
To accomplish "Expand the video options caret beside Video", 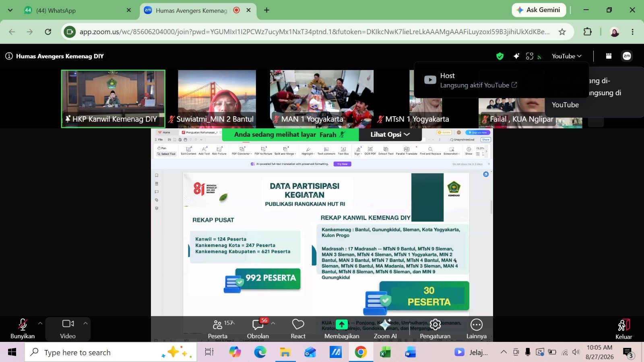I will click(85, 323).
